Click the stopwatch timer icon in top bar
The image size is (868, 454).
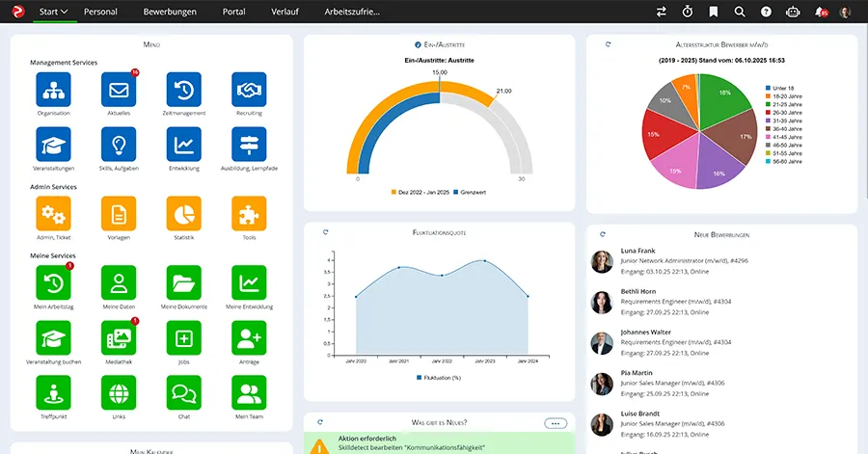688,12
